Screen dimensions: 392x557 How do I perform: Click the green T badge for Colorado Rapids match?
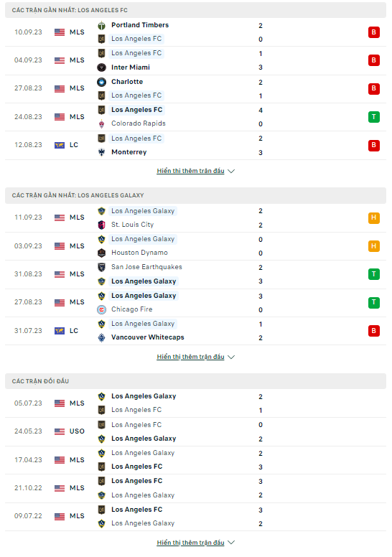[374, 117]
